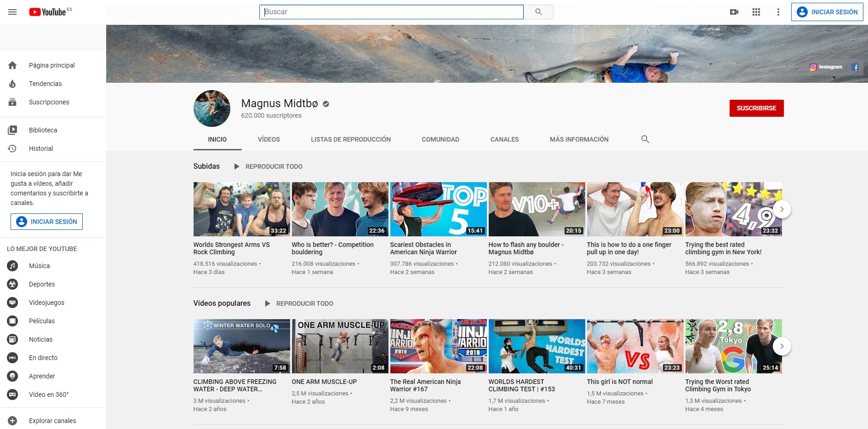Open the This girl is NOT normal thumbnail
The width and height of the screenshot is (868, 429).
[x=635, y=346]
